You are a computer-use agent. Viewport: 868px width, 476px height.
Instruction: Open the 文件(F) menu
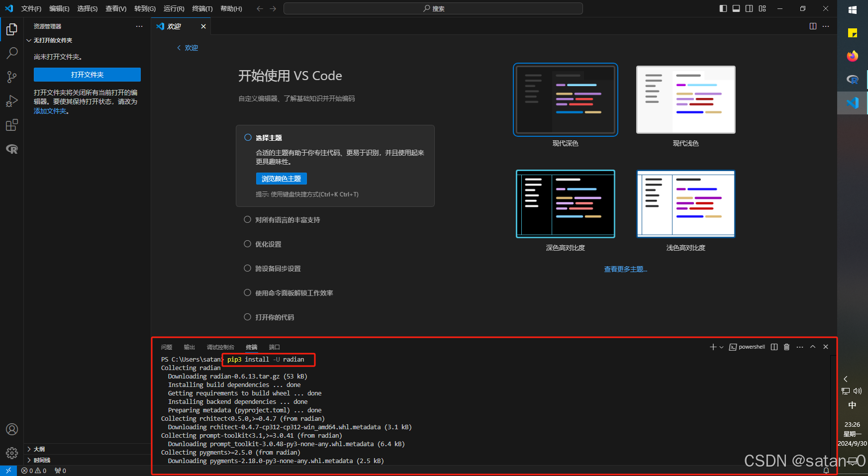(x=31, y=8)
